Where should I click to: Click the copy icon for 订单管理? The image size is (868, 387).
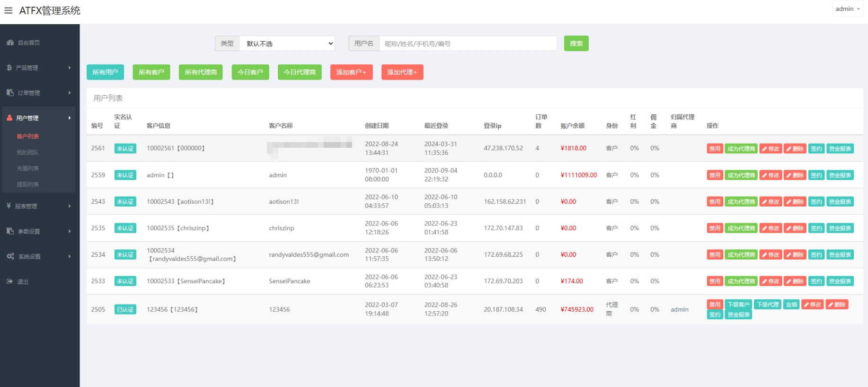[x=10, y=93]
